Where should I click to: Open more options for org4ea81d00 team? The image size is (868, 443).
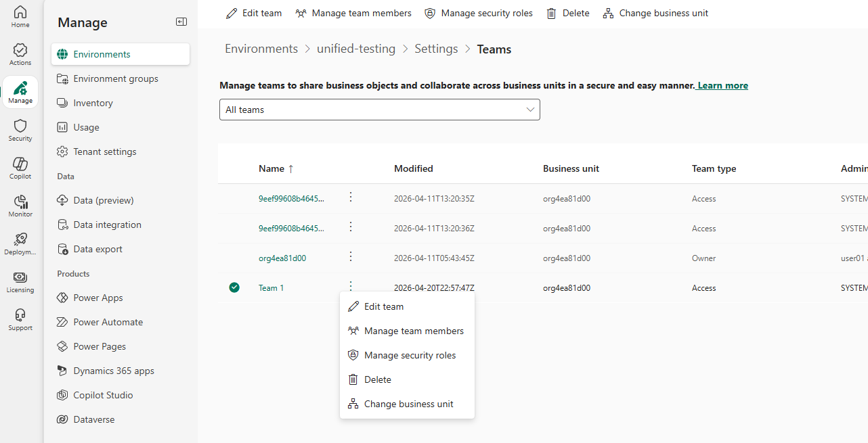pos(351,256)
